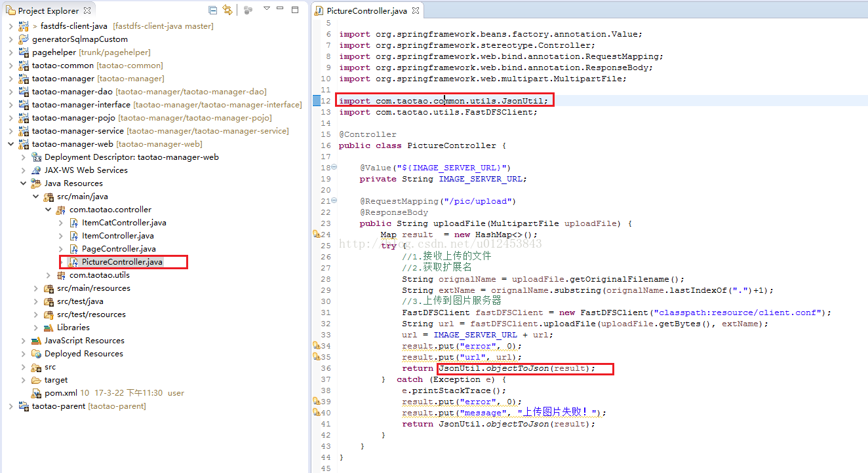Image resolution: width=868 pixels, height=473 pixels.
Task: Click the warning marker on line 34
Action: [x=317, y=346]
